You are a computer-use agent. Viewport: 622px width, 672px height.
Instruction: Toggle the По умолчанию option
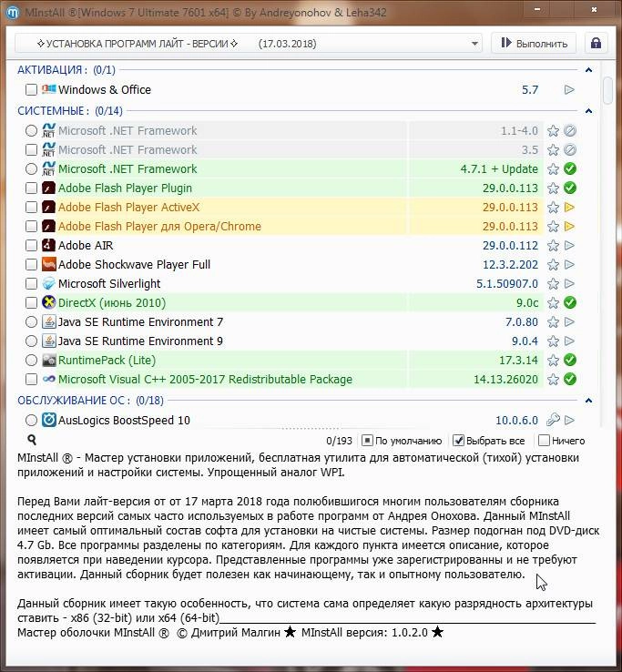pyautogui.click(x=402, y=441)
